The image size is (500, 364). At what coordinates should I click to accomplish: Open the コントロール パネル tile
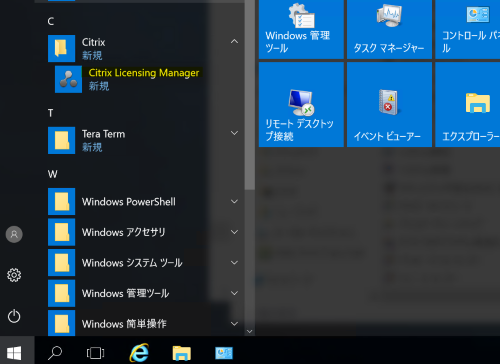tap(468, 29)
